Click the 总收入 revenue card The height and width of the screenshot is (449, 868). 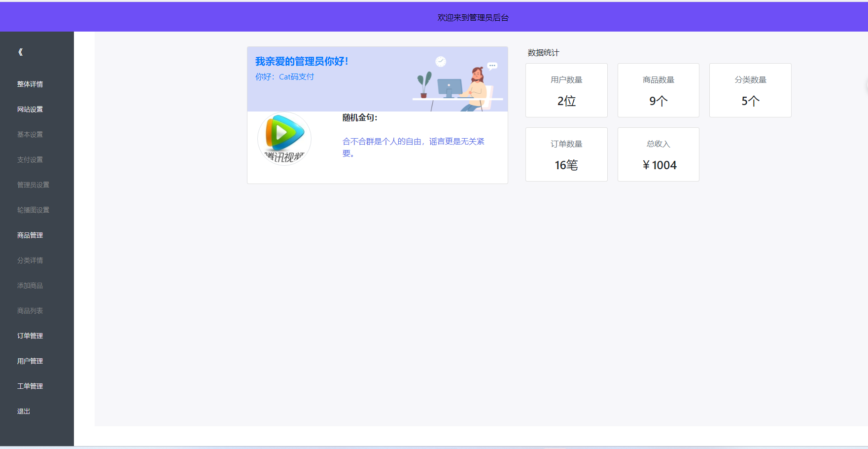point(658,154)
